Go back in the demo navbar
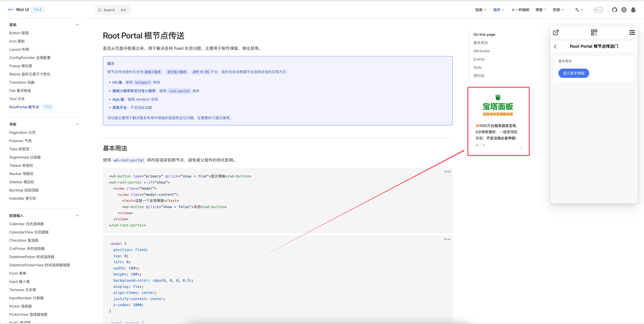Viewport: 644px width, 324px height. click(x=555, y=46)
